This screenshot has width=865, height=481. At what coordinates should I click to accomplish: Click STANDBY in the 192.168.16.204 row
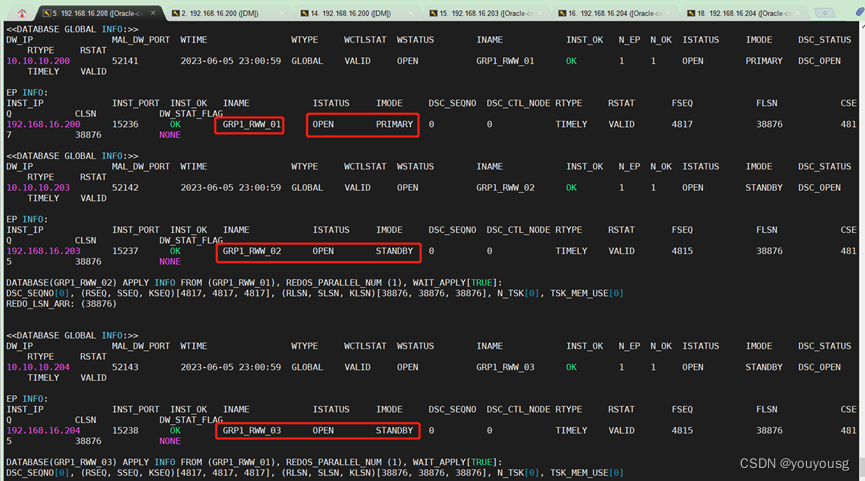[394, 430]
